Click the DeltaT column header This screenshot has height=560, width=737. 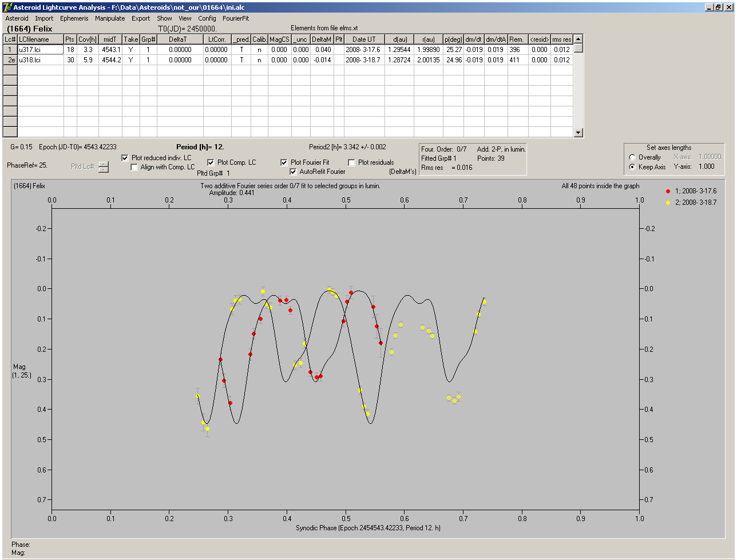[x=180, y=39]
